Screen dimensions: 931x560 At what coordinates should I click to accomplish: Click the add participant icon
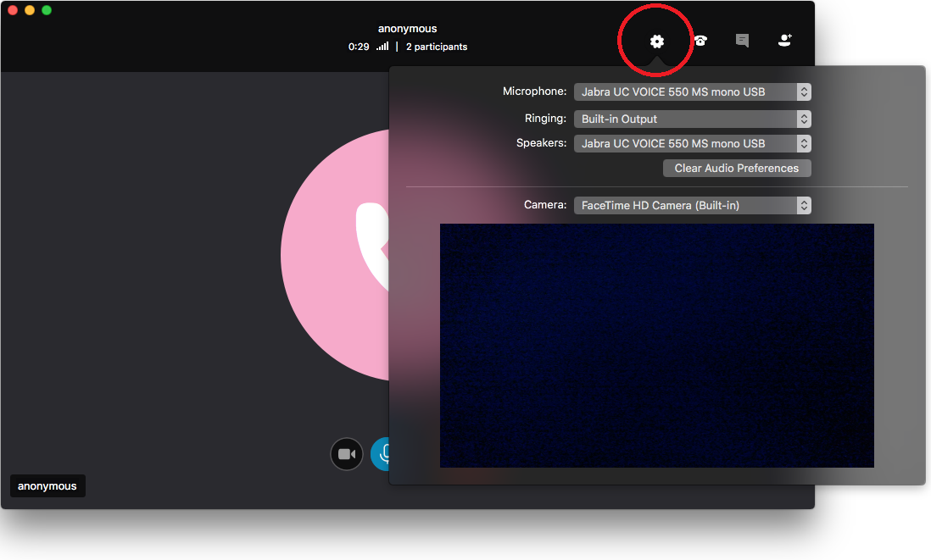pyautogui.click(x=784, y=41)
